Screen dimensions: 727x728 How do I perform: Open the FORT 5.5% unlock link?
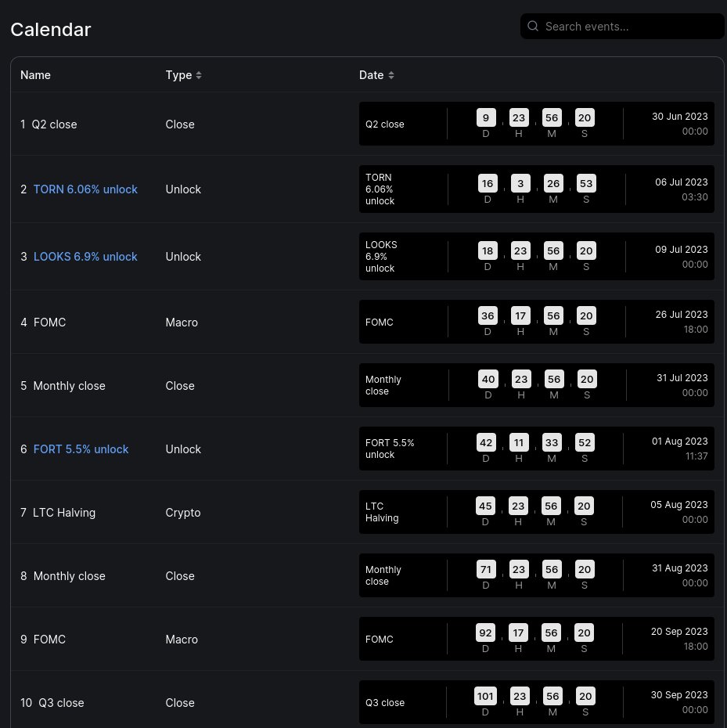(81, 449)
